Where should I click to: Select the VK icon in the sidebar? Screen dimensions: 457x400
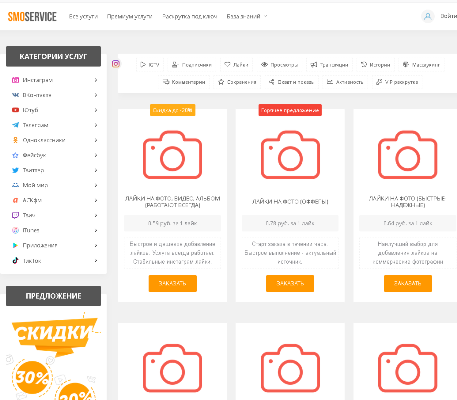click(x=15, y=95)
